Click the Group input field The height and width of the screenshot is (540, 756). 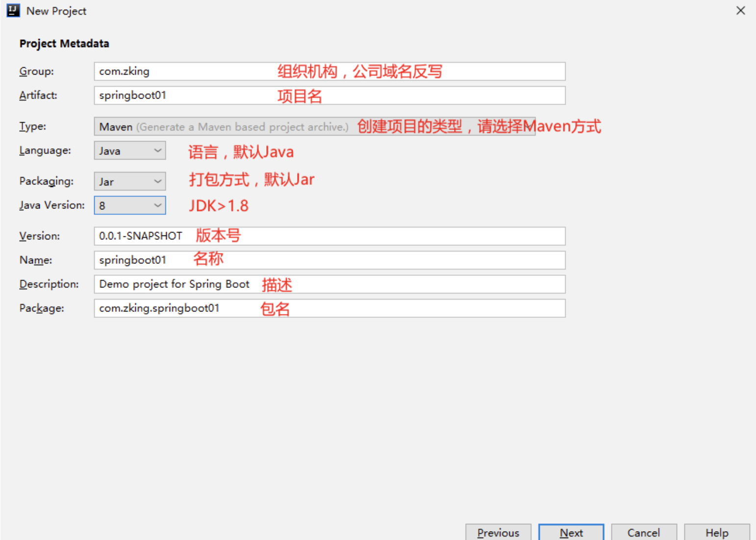329,71
